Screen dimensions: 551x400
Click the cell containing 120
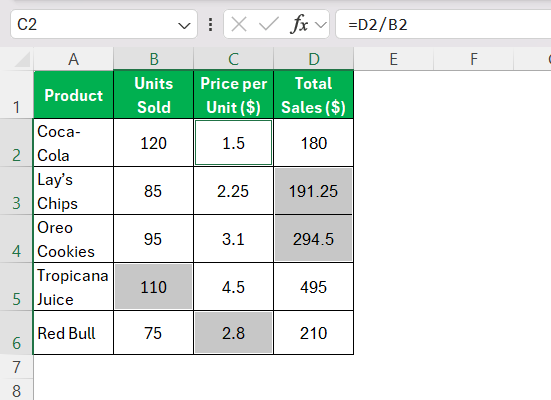tap(154, 143)
